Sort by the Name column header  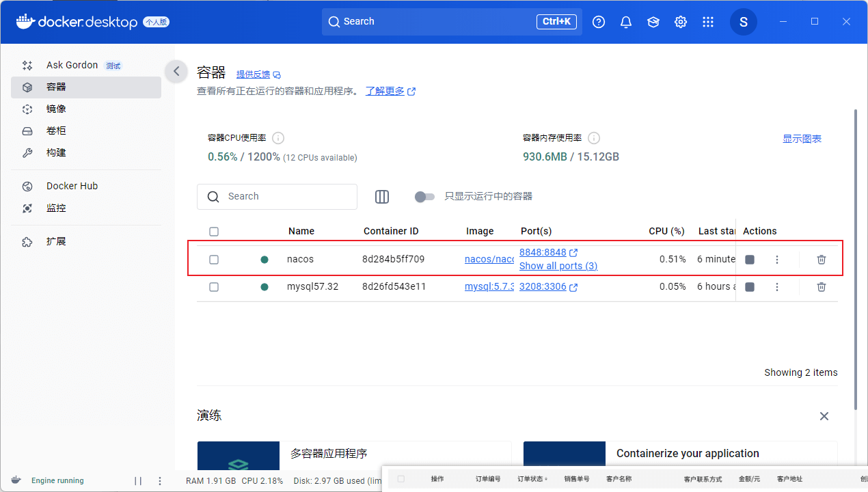(x=301, y=232)
